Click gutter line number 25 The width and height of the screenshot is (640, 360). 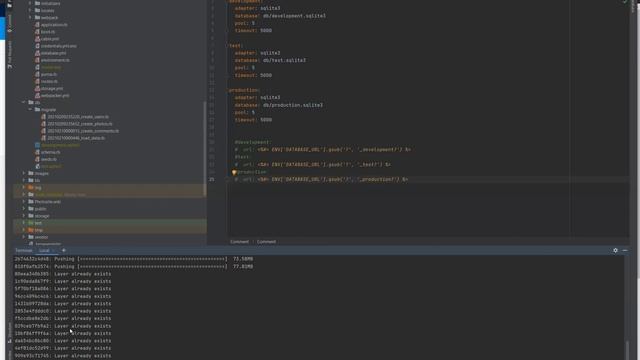[211, 179]
